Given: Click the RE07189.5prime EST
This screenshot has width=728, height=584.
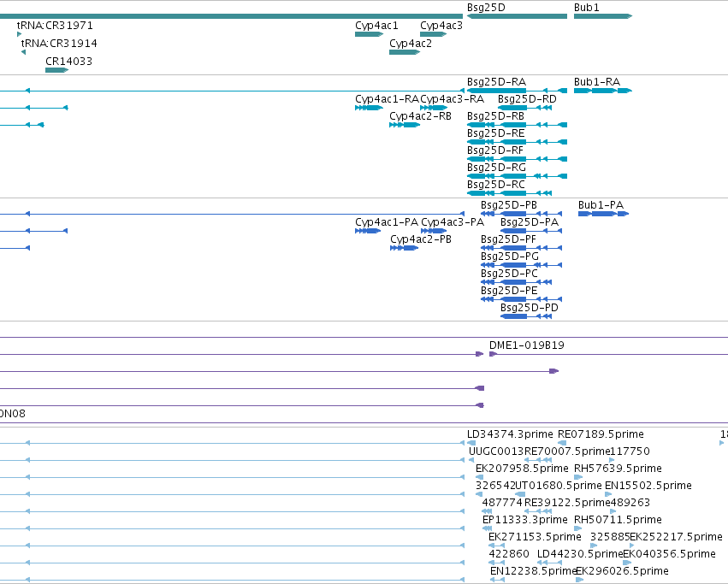Looking at the screenshot, I should [562, 443].
